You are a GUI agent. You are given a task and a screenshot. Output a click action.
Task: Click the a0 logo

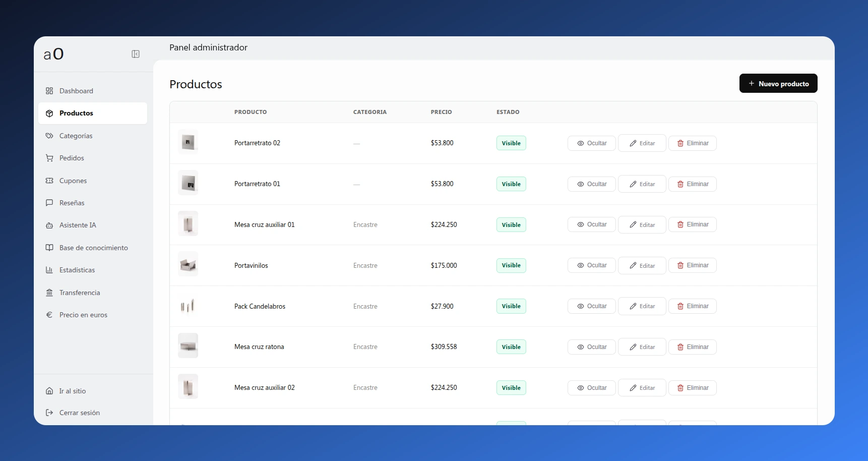click(x=53, y=54)
